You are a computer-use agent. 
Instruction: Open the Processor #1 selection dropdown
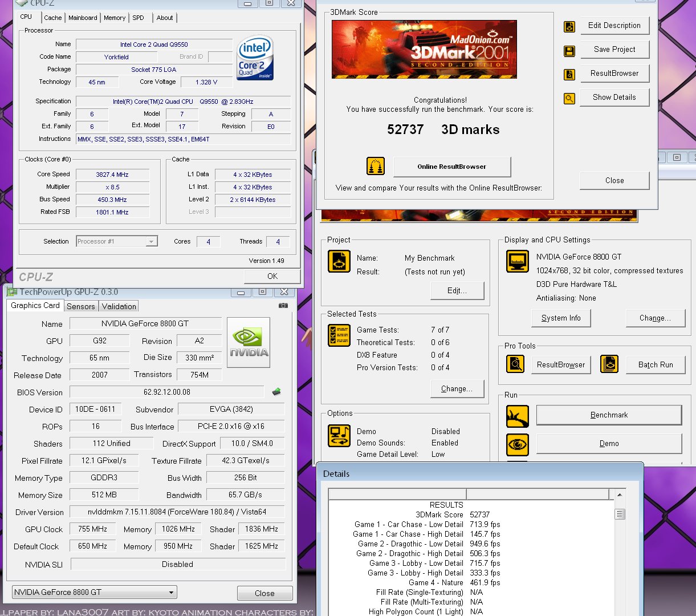point(117,241)
